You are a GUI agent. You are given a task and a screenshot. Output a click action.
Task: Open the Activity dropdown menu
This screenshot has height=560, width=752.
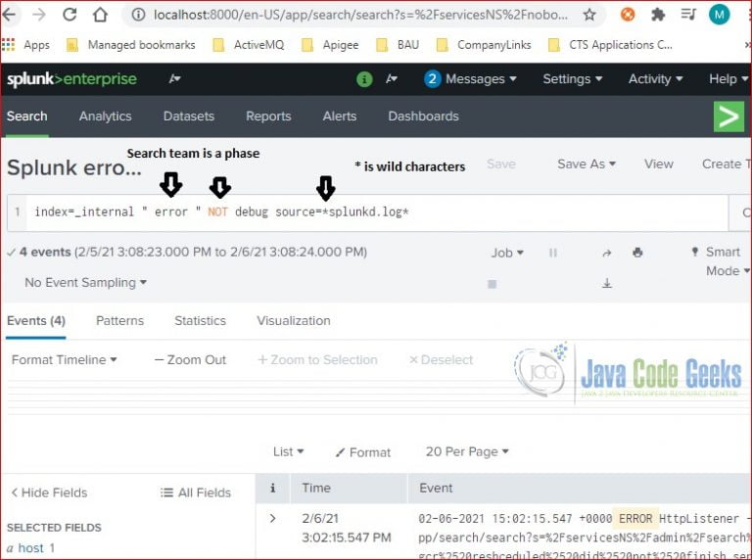click(655, 78)
